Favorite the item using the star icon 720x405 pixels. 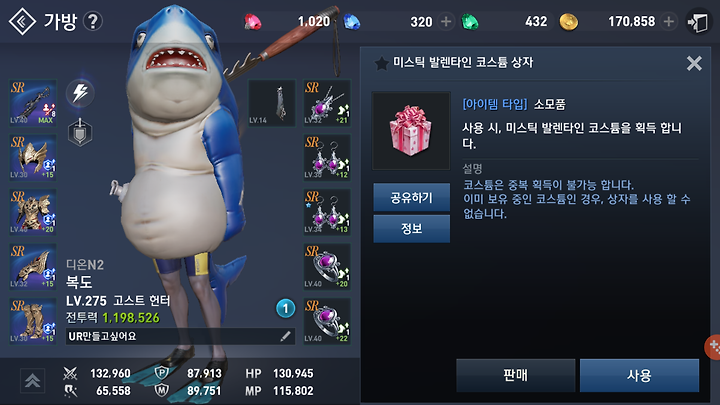click(381, 63)
